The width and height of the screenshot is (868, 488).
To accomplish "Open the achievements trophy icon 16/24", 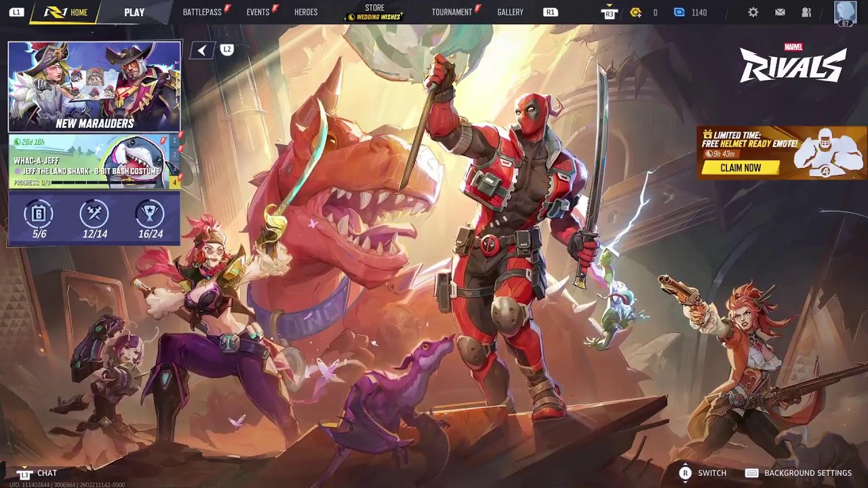I will point(150,215).
